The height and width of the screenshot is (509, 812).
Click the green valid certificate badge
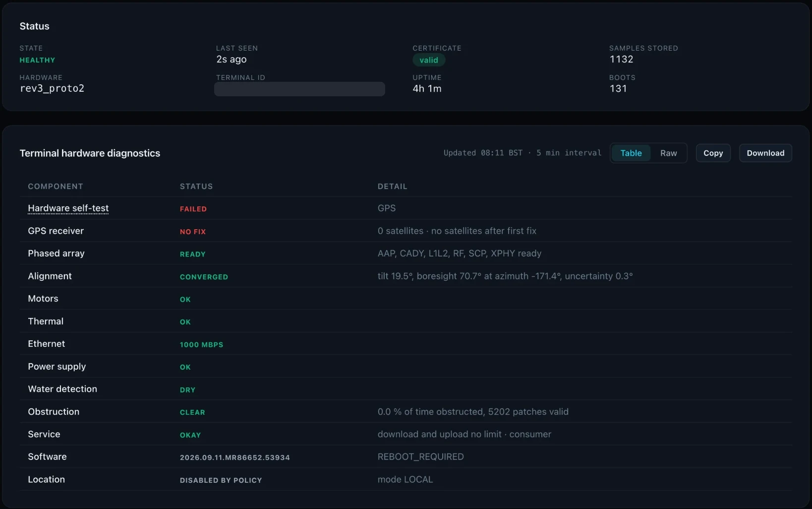point(429,60)
